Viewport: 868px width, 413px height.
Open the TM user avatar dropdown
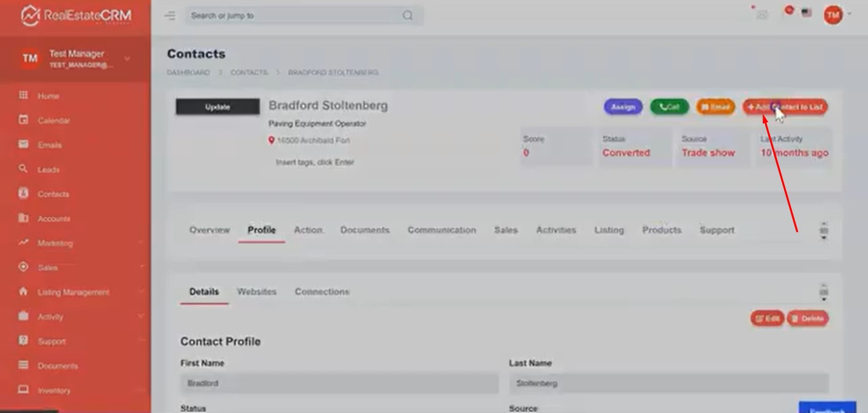click(833, 14)
